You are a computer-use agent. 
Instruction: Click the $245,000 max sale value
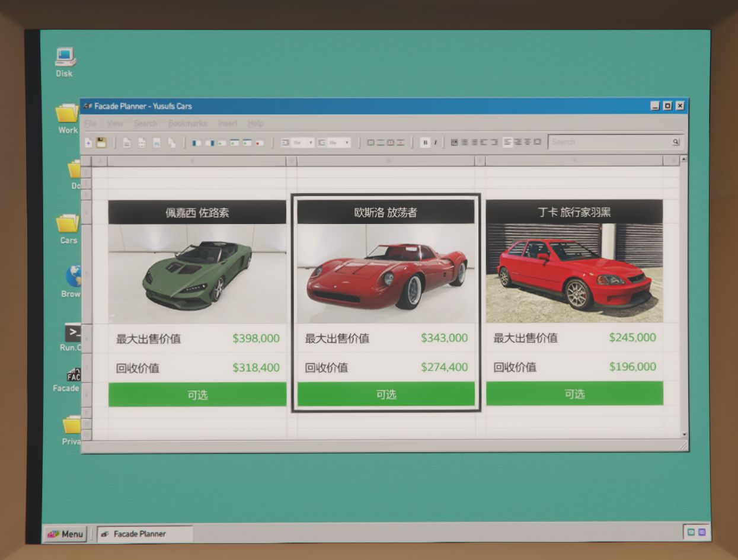632,337
